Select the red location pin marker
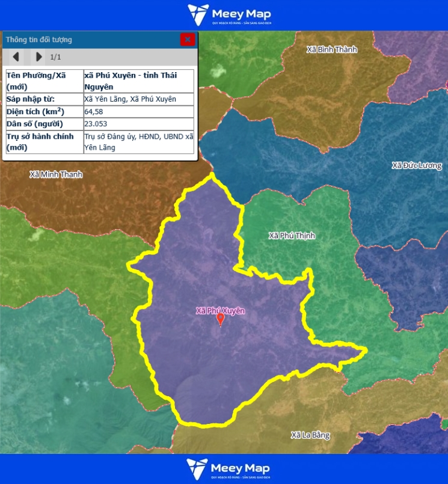The width and height of the screenshot is (448, 484). (x=220, y=319)
